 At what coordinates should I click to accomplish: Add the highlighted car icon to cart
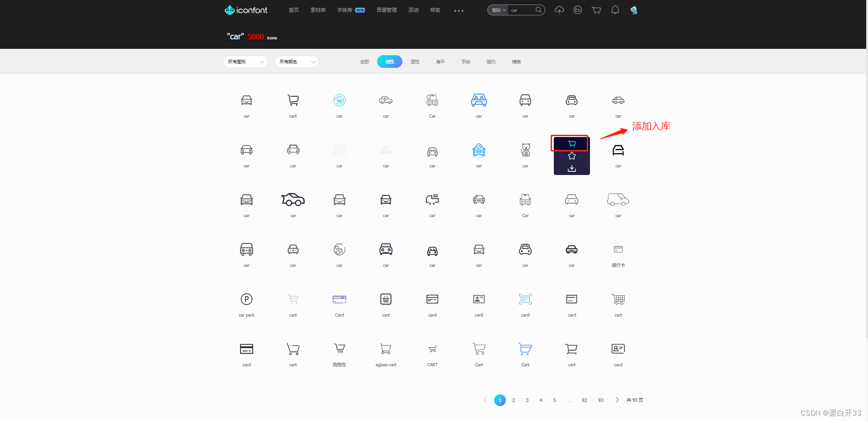coord(571,143)
